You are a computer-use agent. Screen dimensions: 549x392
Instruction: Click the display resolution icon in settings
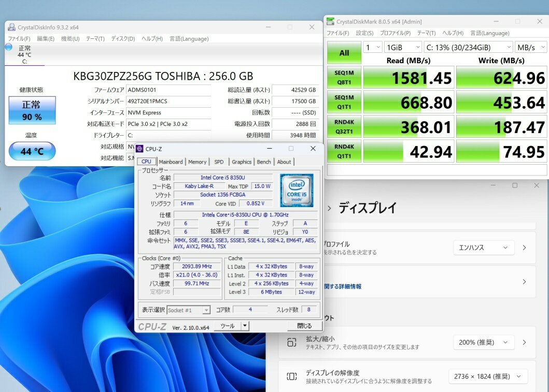coord(292,376)
